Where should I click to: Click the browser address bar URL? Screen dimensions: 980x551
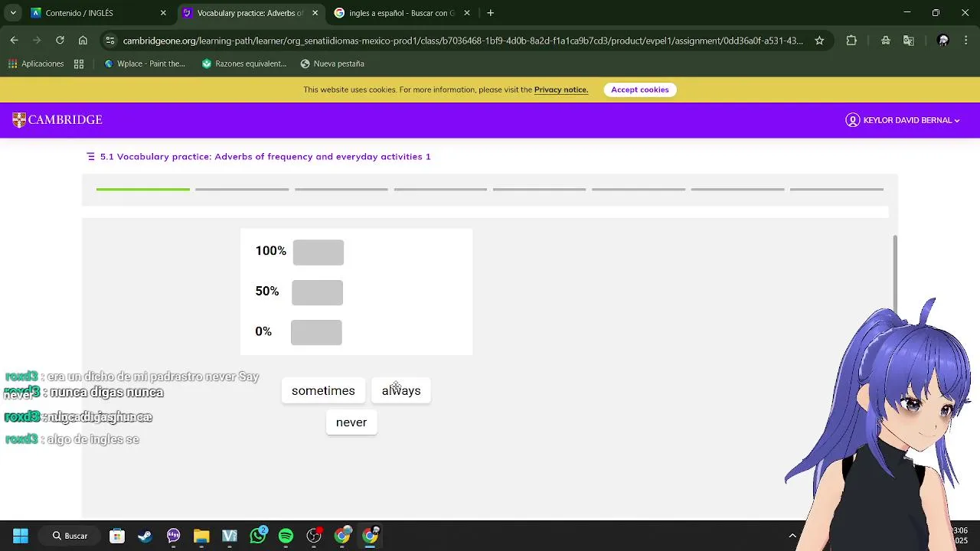[x=462, y=41]
